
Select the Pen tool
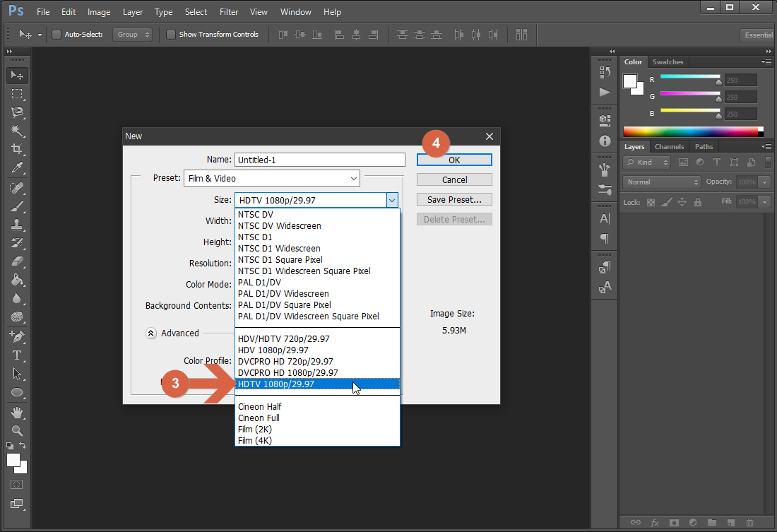pyautogui.click(x=18, y=337)
